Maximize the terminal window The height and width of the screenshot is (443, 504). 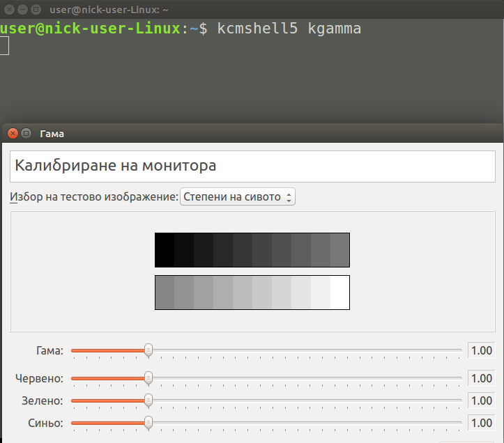pos(36,10)
